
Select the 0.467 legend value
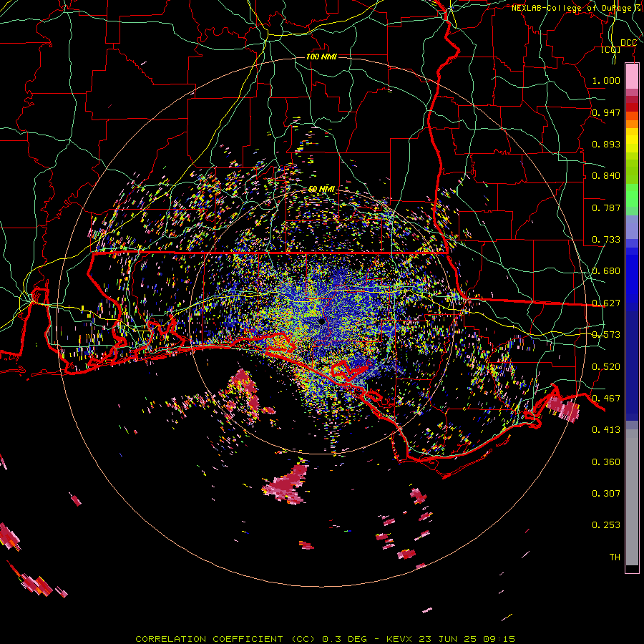(606, 399)
